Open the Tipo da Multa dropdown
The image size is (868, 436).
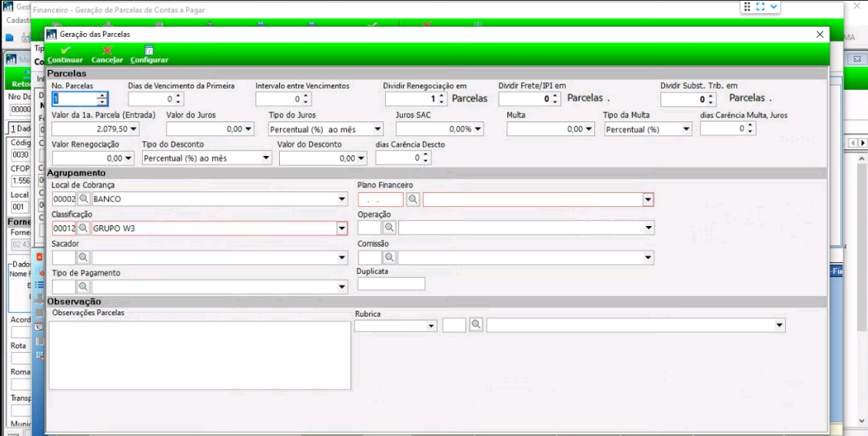click(x=687, y=130)
